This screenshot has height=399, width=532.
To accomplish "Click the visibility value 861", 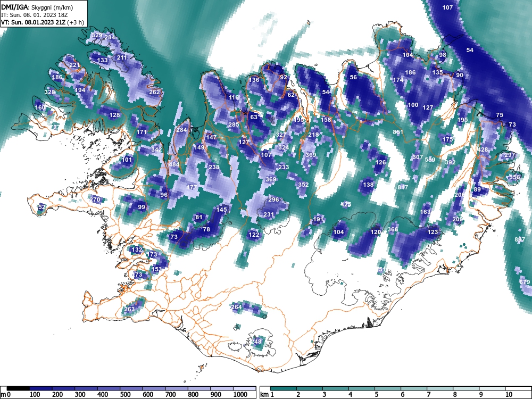I will [x=398, y=132].
